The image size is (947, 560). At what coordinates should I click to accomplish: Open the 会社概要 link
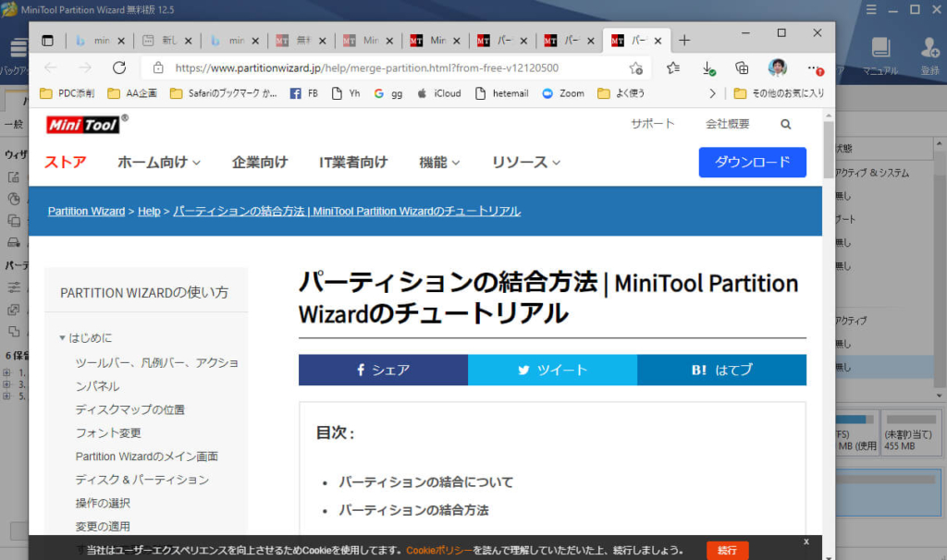tap(727, 125)
